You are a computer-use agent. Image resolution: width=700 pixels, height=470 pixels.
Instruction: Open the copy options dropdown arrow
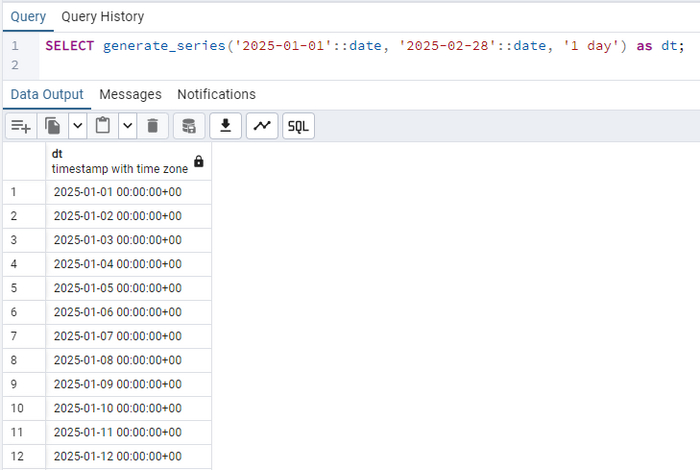78,126
